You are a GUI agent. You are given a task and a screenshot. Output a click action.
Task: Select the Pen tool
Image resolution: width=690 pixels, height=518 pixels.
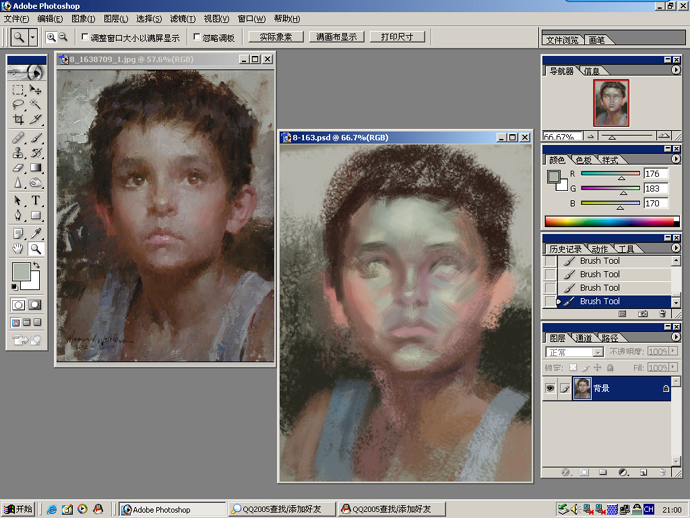tap(18, 215)
